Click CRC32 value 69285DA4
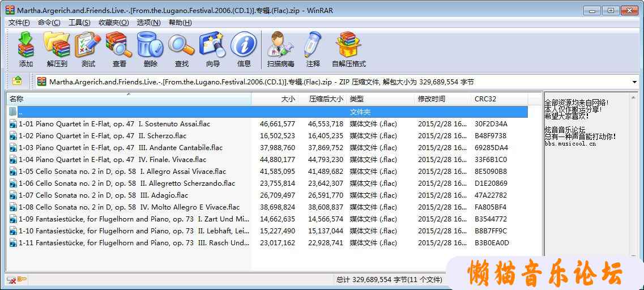 491,147
